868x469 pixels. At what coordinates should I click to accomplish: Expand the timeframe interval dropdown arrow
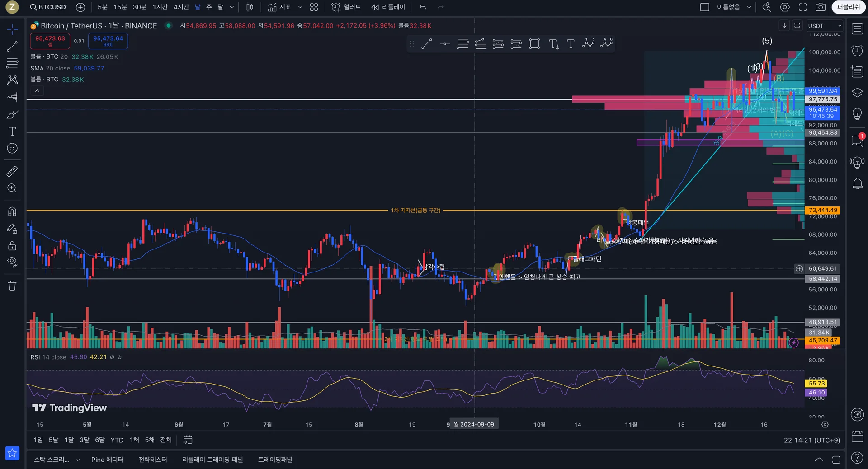coord(232,7)
